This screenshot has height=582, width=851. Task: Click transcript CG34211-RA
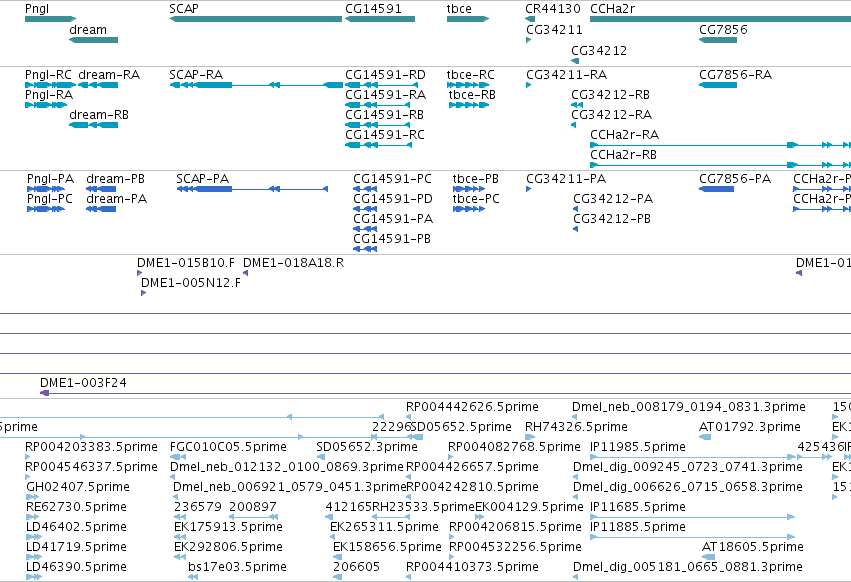point(567,75)
